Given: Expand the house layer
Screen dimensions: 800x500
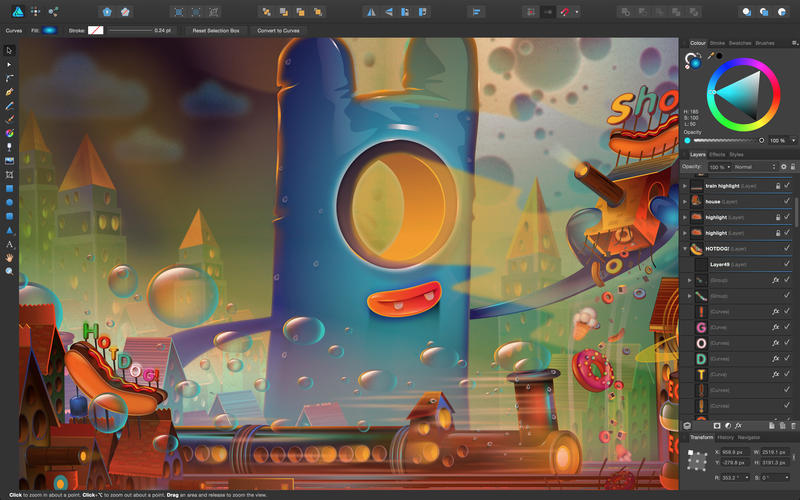Looking at the screenshot, I should (x=685, y=202).
